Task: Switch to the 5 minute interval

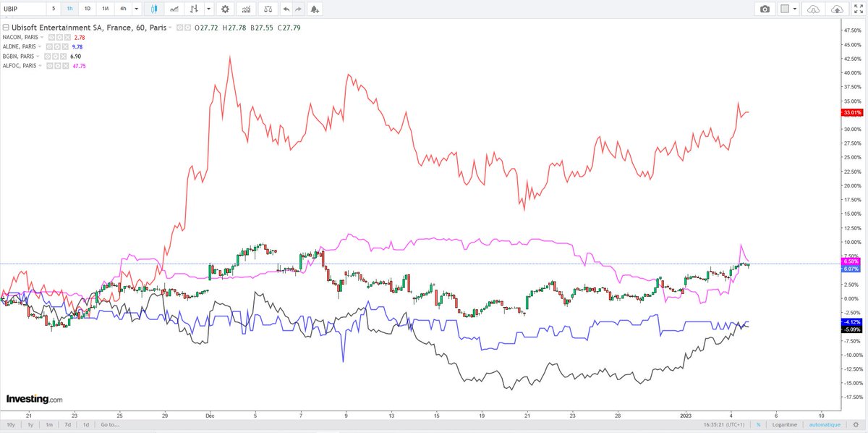Action: 54,9
